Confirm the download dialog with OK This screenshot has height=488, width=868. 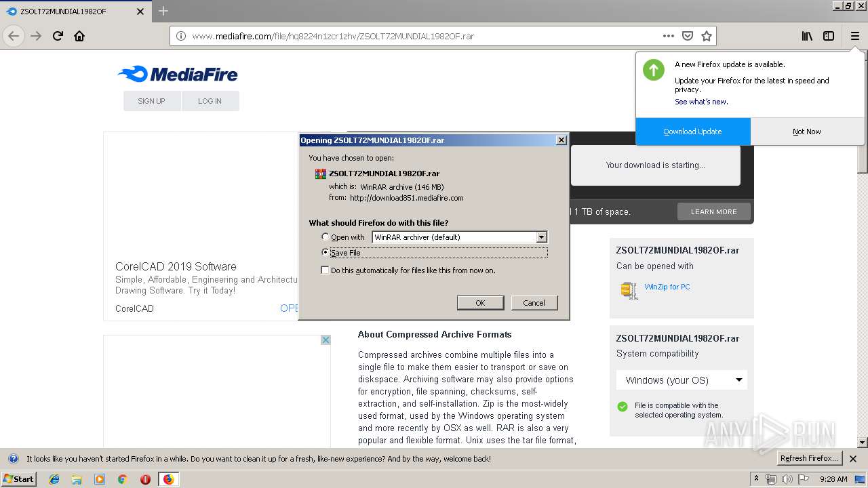(480, 303)
